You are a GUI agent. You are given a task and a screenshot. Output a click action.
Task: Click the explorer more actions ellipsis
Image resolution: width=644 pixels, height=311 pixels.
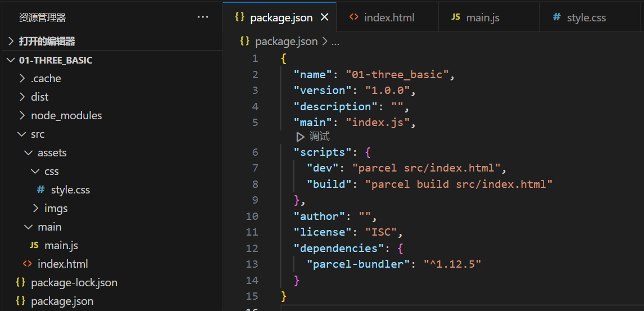pos(203,17)
